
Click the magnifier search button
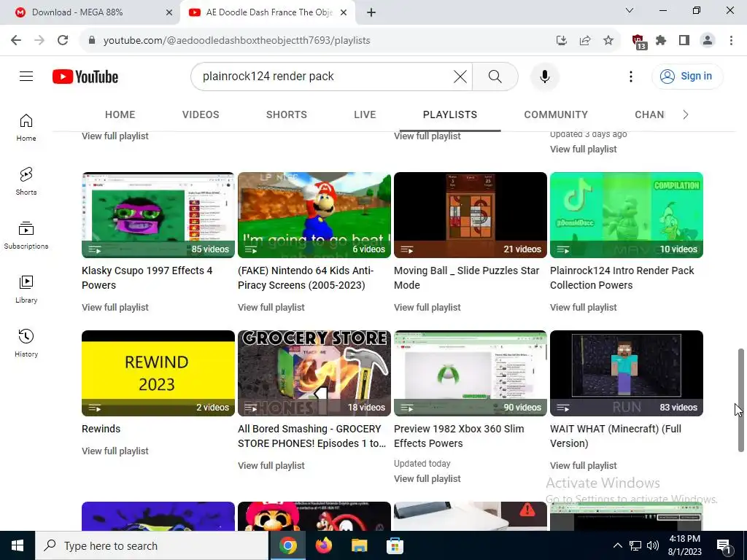coord(495,76)
